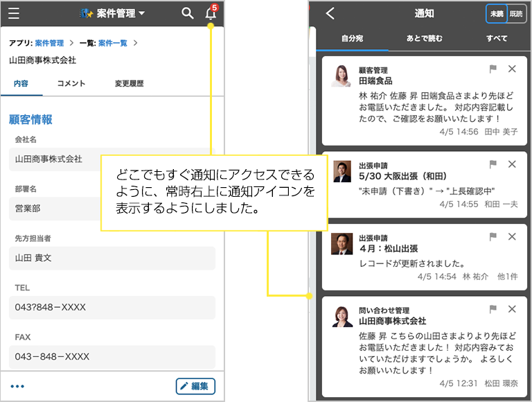Dismiss the 田端食品 notification
The image size is (532, 402).
512,69
